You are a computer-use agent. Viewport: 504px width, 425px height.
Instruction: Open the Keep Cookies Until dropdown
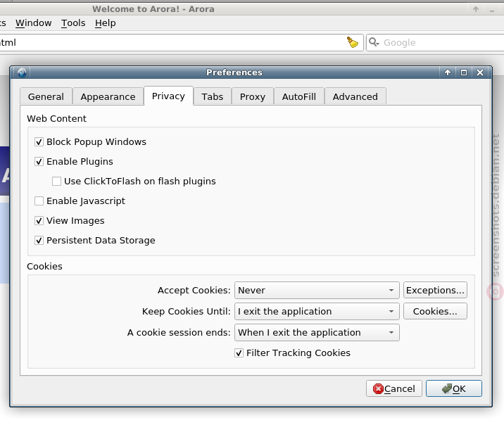[x=317, y=311]
